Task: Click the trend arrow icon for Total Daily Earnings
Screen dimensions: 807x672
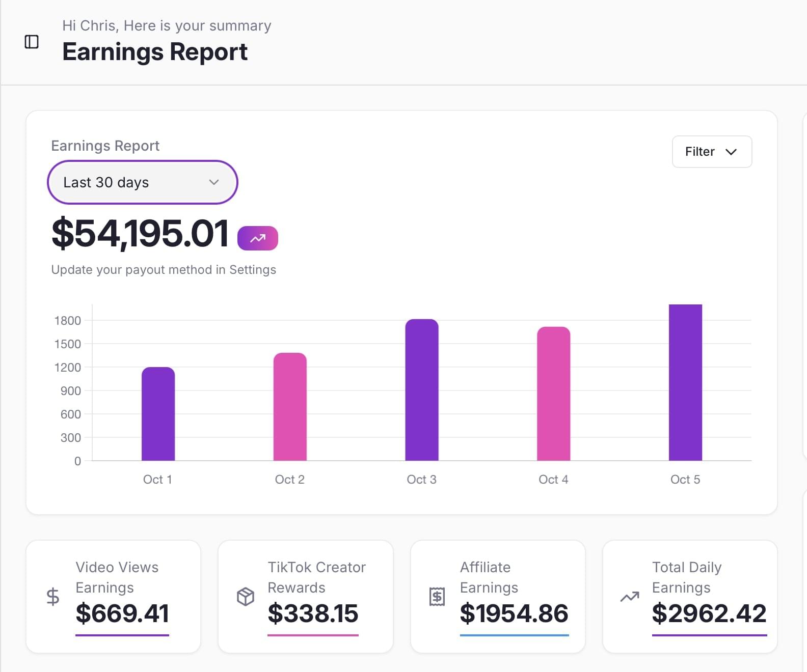Action: [630, 597]
